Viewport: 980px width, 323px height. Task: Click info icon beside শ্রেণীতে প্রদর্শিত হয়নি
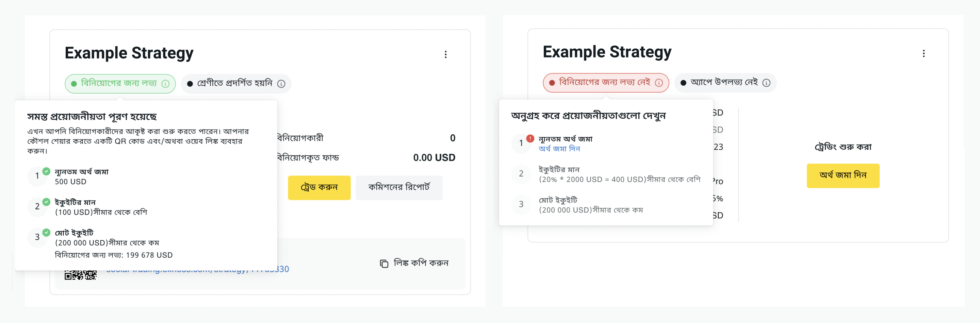pyautogui.click(x=281, y=84)
